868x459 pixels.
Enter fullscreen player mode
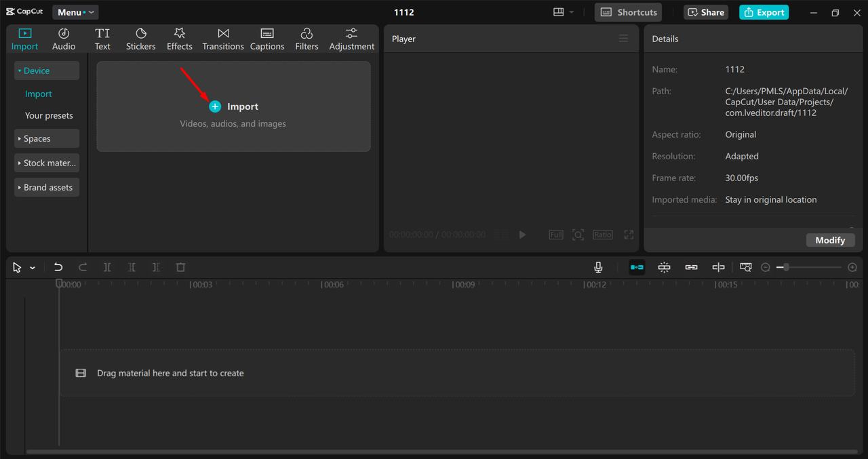[x=629, y=235]
